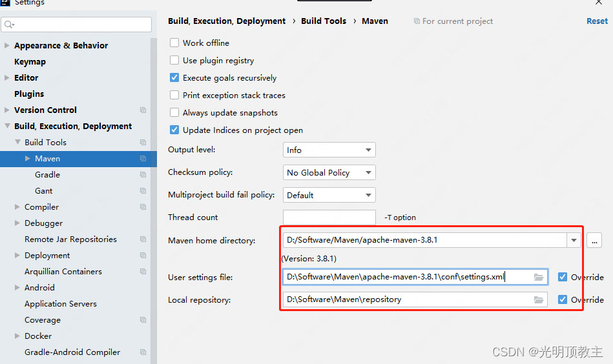Click project-level icon beside Coverage item
The width and height of the screenshot is (613, 364).
point(143,320)
